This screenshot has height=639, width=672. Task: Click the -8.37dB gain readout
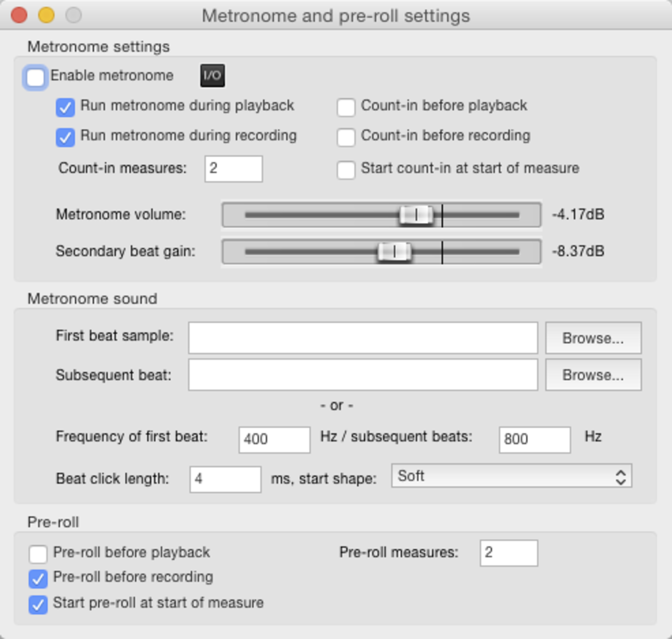(x=578, y=251)
